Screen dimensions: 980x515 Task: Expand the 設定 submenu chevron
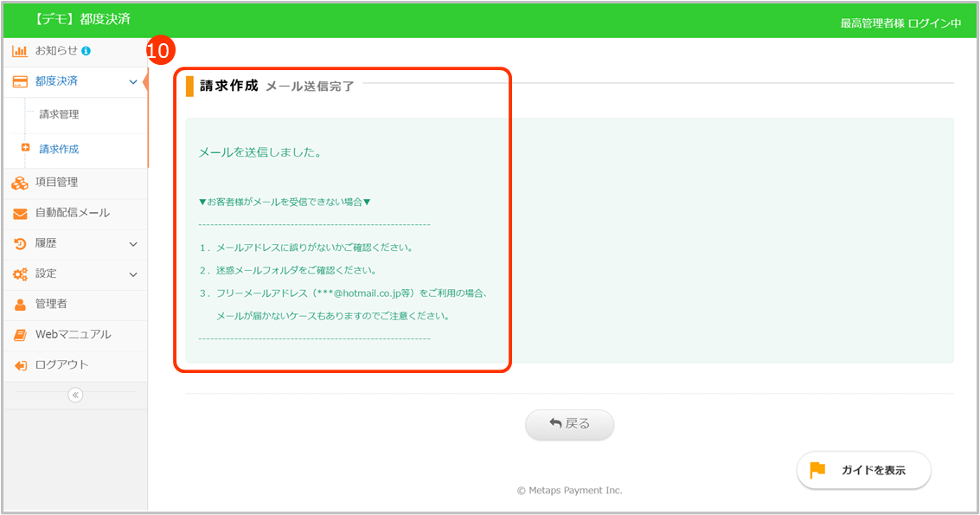pos(132,274)
